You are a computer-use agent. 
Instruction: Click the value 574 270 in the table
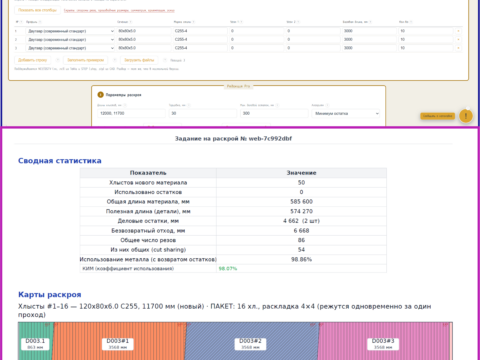pyautogui.click(x=301, y=211)
